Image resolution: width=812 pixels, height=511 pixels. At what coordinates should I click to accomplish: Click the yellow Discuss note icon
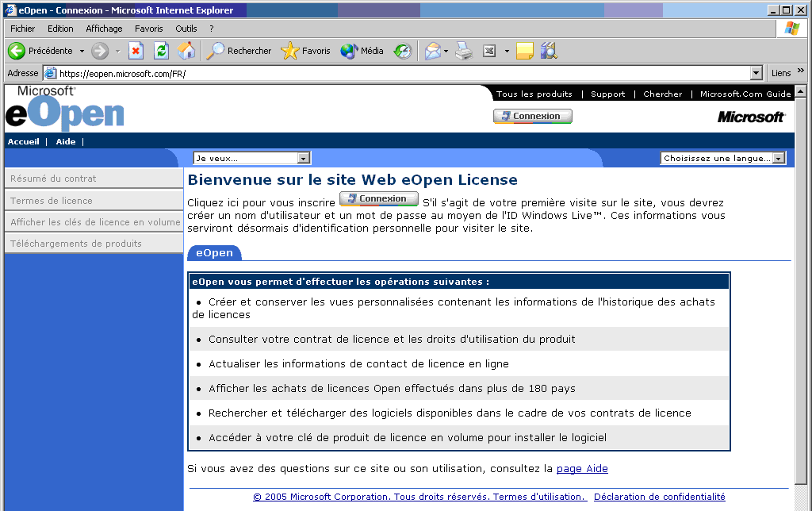click(525, 51)
